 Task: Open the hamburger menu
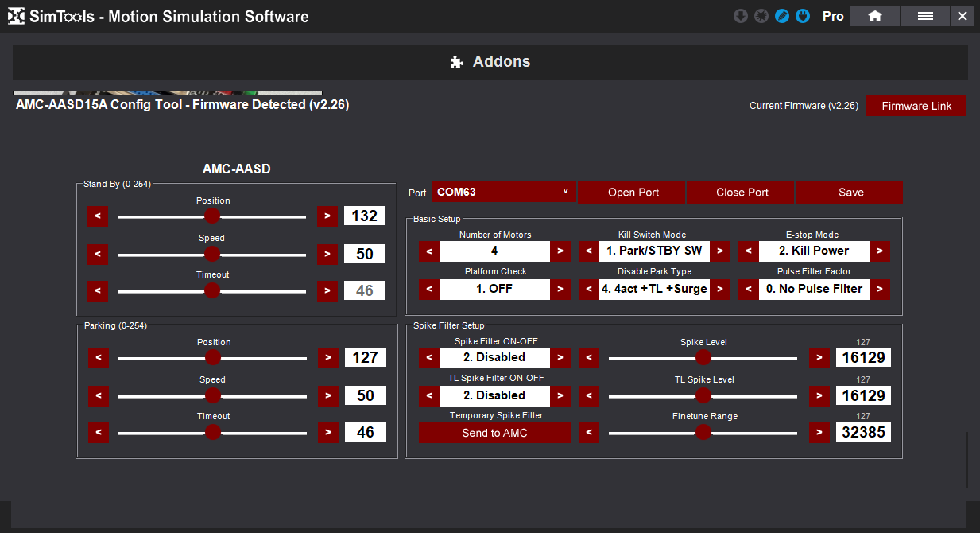(925, 16)
